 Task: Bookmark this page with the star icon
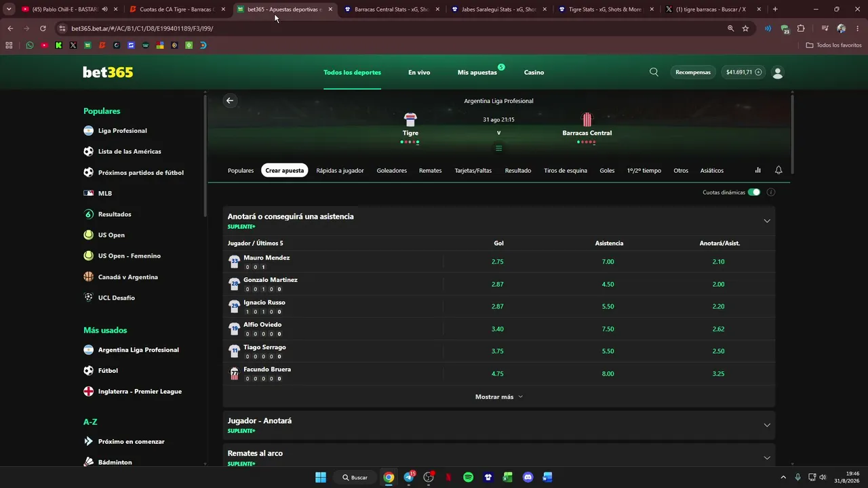click(745, 28)
